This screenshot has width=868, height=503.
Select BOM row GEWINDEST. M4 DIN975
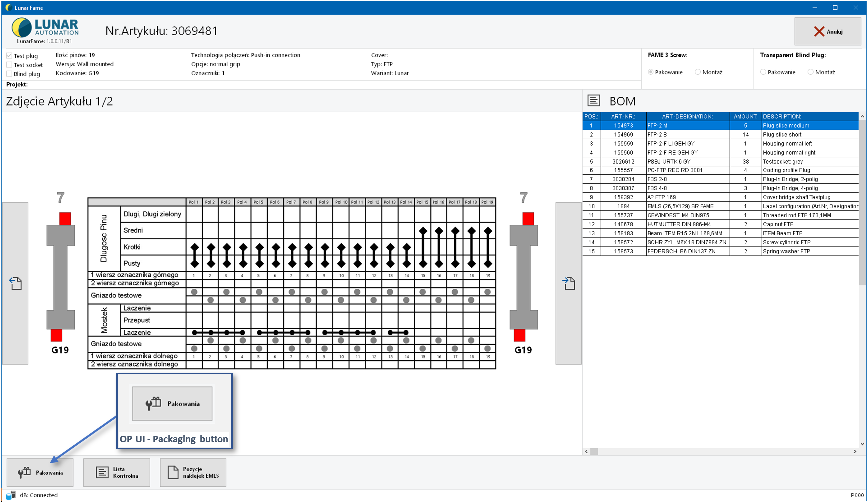(720, 215)
